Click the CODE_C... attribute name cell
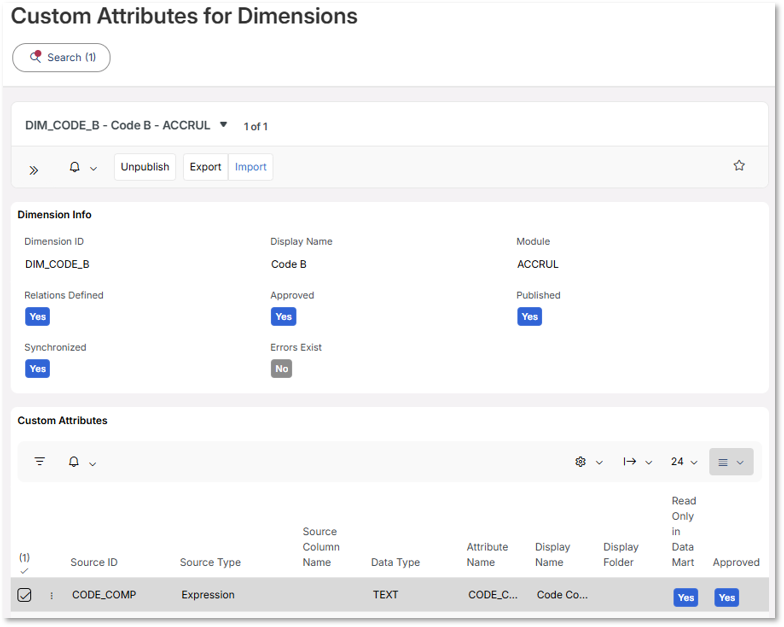 point(492,595)
